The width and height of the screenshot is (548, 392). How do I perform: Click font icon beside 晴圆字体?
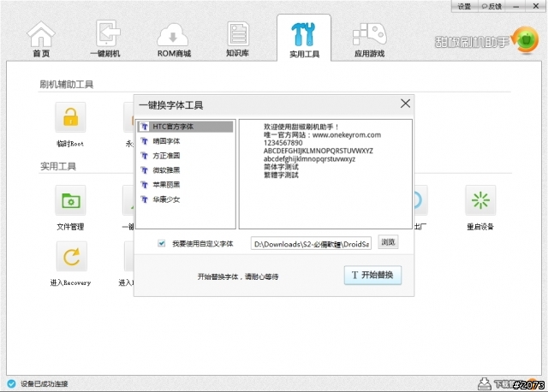145,141
